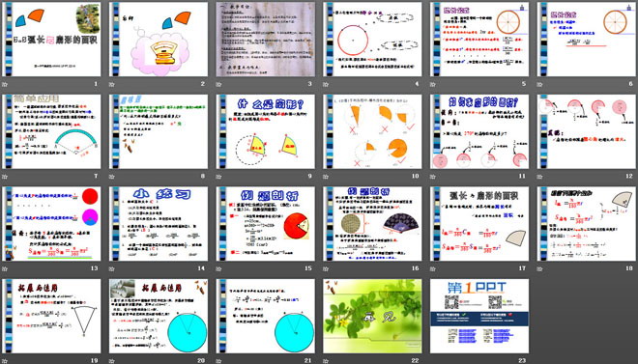Image resolution: width=638 pixels, height=364 pixels.
Task: Select slide 9 titled 什么是扇形
Action: click(x=265, y=131)
